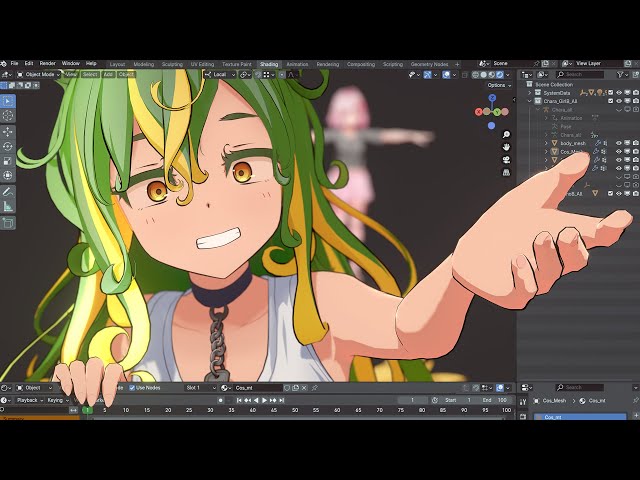Screen dimensions: 640x480
Task: Toggle viewport overlays button
Action: pos(446,75)
